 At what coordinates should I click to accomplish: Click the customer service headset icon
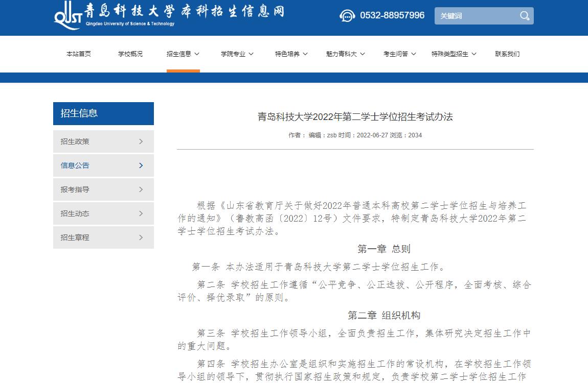coord(347,16)
